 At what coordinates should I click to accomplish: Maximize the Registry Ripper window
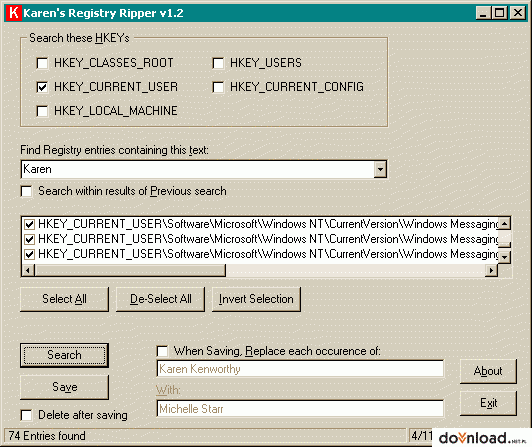(500, 13)
